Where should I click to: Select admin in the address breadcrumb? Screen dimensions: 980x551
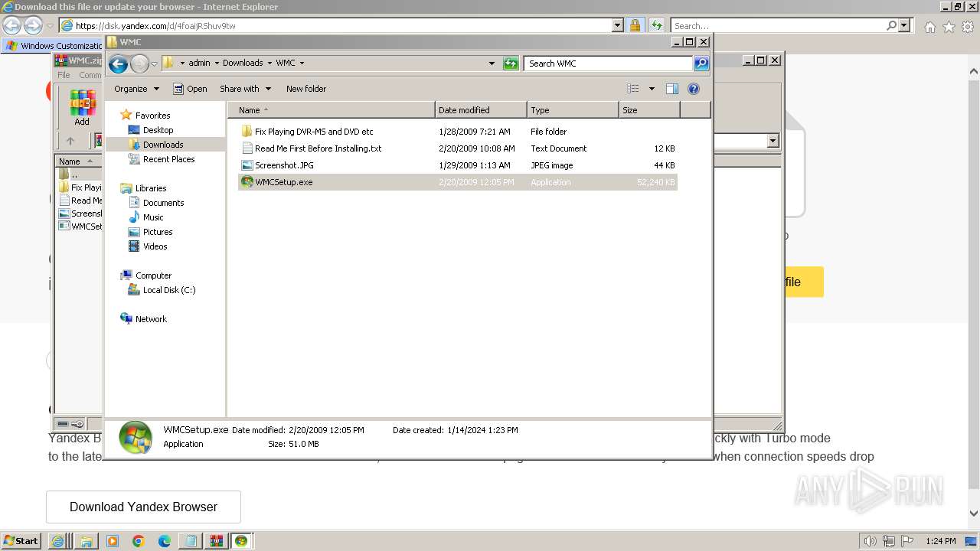pyautogui.click(x=199, y=64)
